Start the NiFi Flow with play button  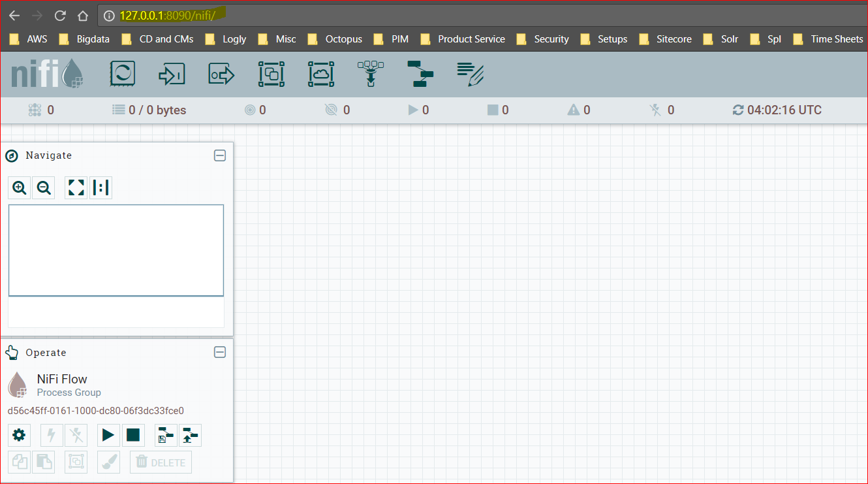[108, 435]
